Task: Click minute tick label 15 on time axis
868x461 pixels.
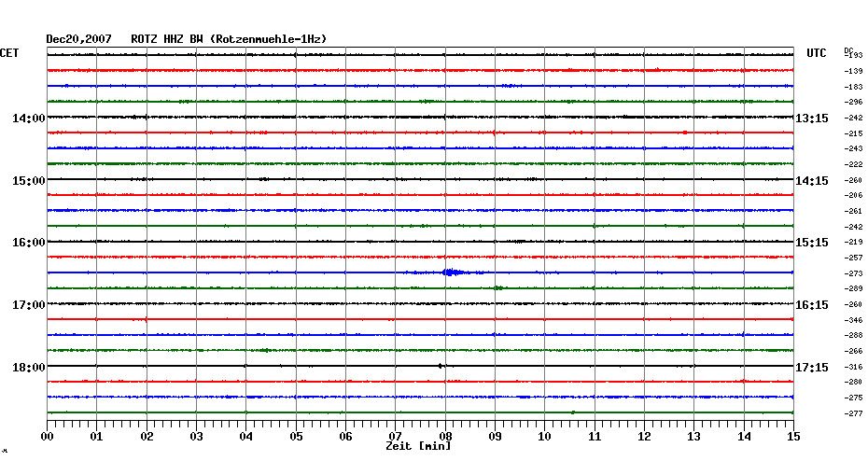Action: point(793,437)
